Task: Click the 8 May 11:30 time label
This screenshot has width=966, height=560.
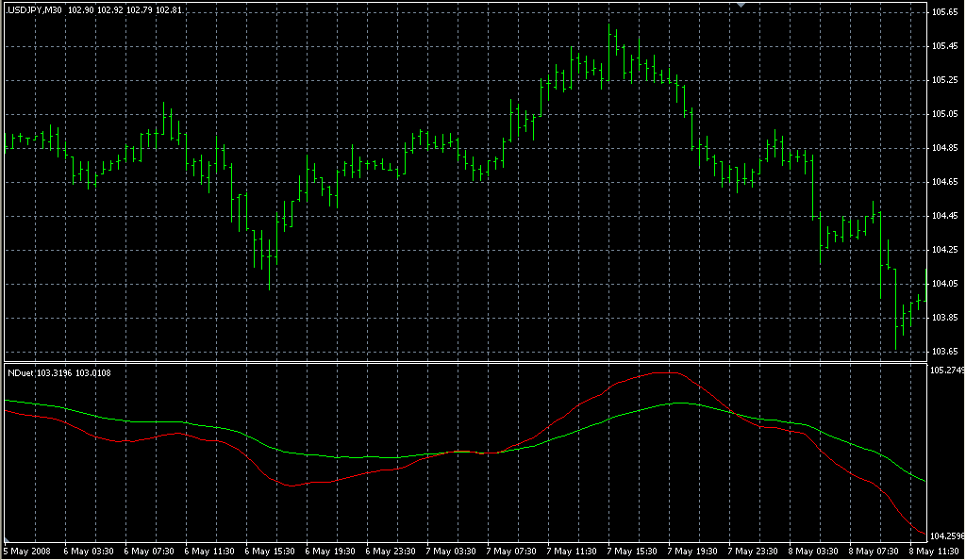Action: point(936,551)
